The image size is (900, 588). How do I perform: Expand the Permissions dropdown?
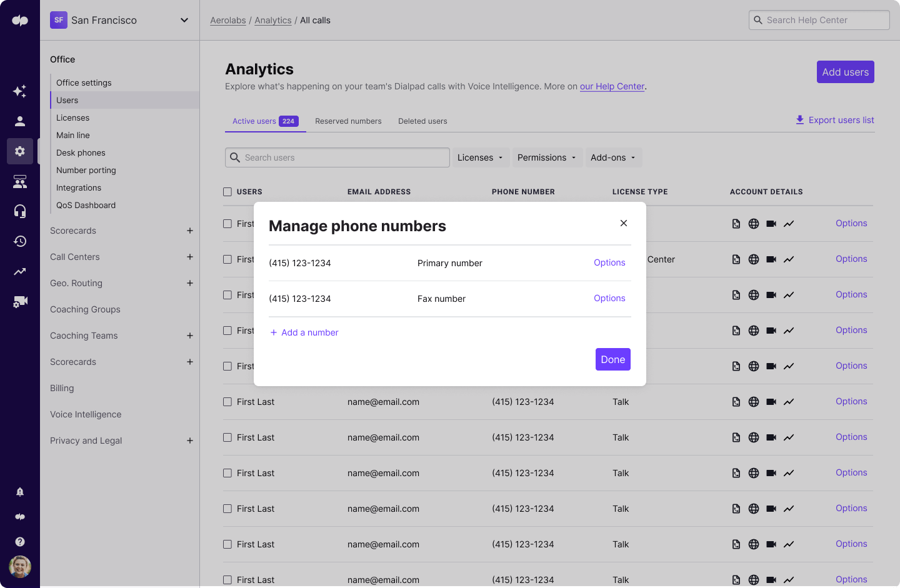point(547,157)
